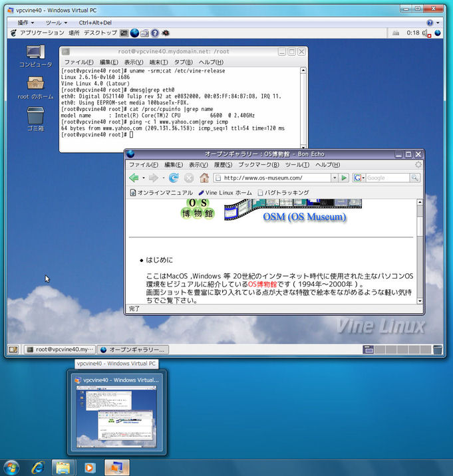The height and width of the screenshot is (476, 453).
Task: Click browser page scrollbar down arrow
Action: pyautogui.click(x=420, y=301)
